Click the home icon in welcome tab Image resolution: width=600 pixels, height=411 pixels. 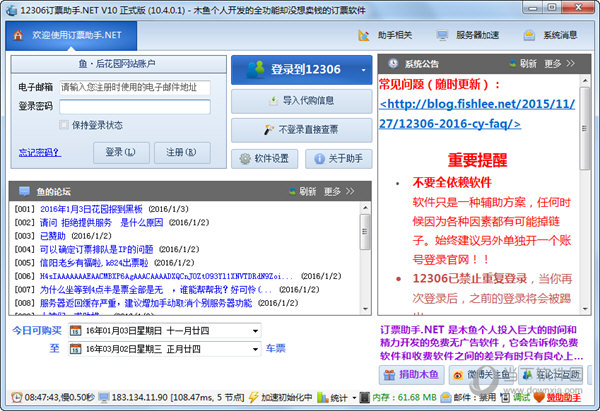tap(18, 35)
